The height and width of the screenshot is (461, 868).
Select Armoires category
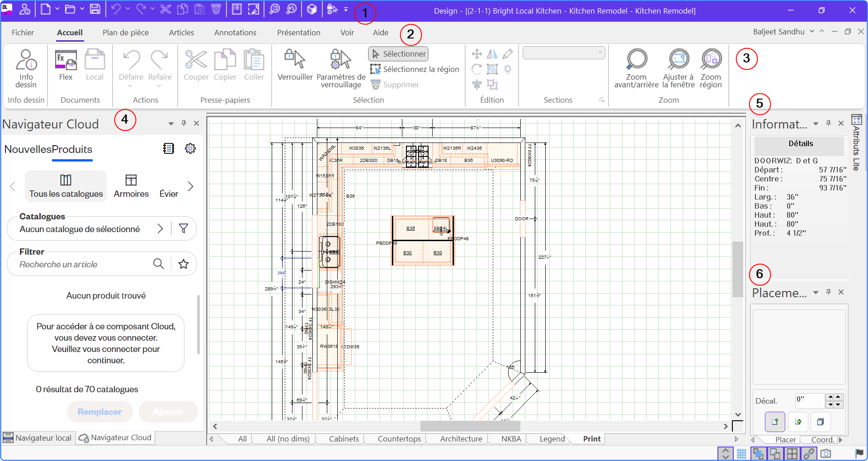131,186
